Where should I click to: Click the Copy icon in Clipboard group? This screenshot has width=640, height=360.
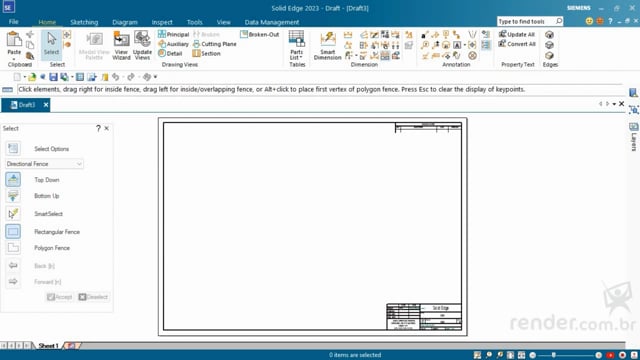pyautogui.click(x=30, y=44)
